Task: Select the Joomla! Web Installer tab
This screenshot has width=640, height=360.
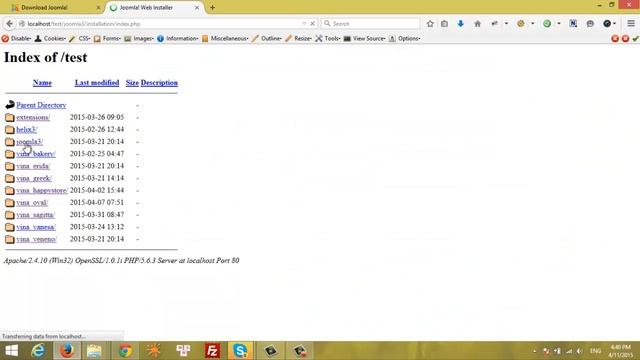Action: pyautogui.click(x=154, y=7)
